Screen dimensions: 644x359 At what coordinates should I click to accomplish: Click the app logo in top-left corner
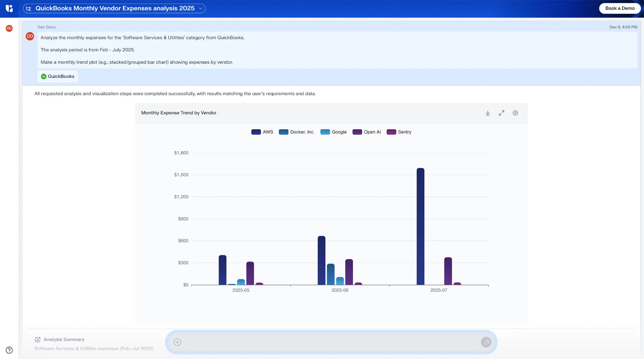pos(9,8)
